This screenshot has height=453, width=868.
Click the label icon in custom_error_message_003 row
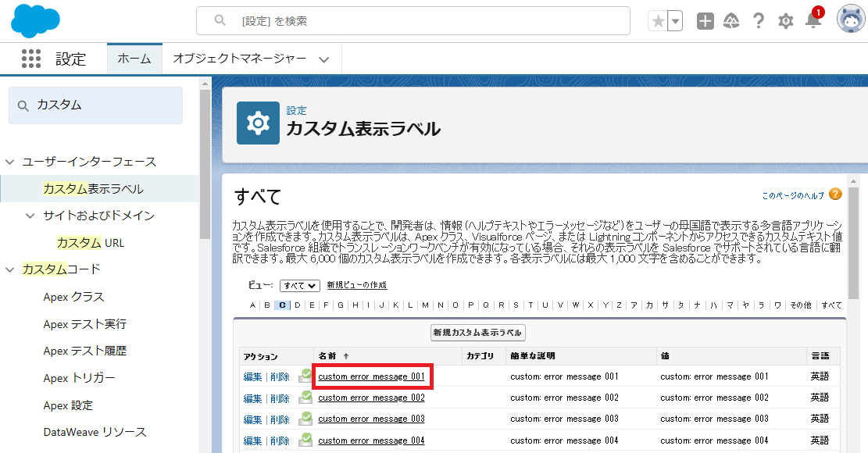coord(305,419)
